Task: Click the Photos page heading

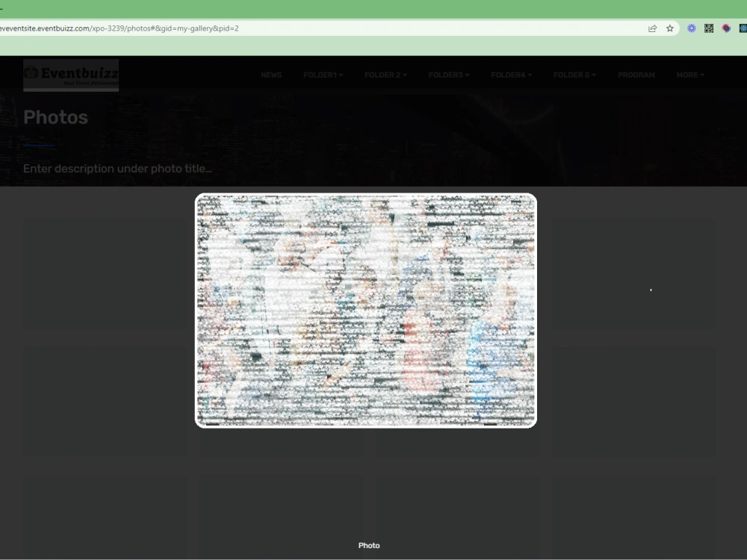Action: [56, 117]
